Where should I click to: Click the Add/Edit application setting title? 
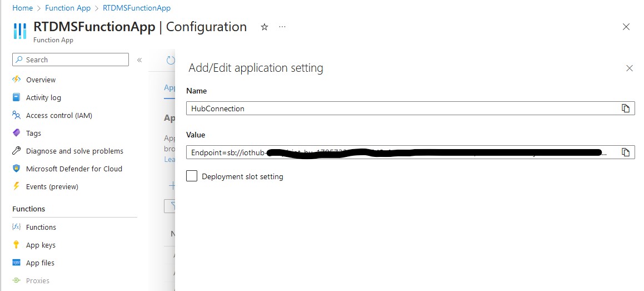coord(256,68)
